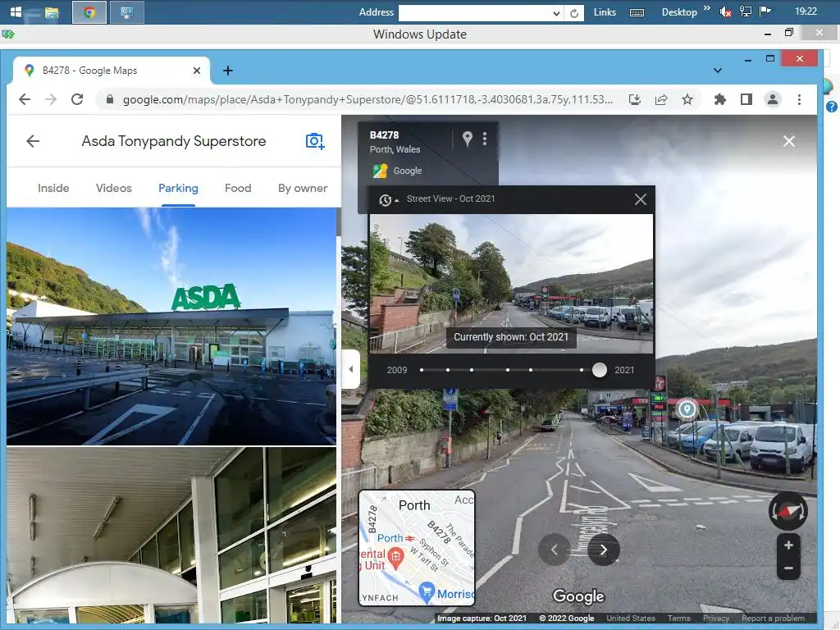Open the Privacy link
Viewport: 840px width, 630px height.
[716, 619]
